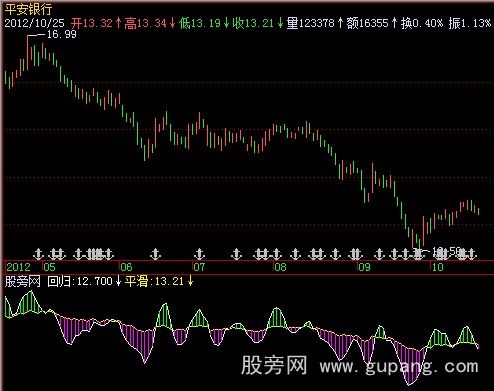Click the turnover rate 换0.40%
This screenshot has height=391, width=494.
tap(422, 23)
